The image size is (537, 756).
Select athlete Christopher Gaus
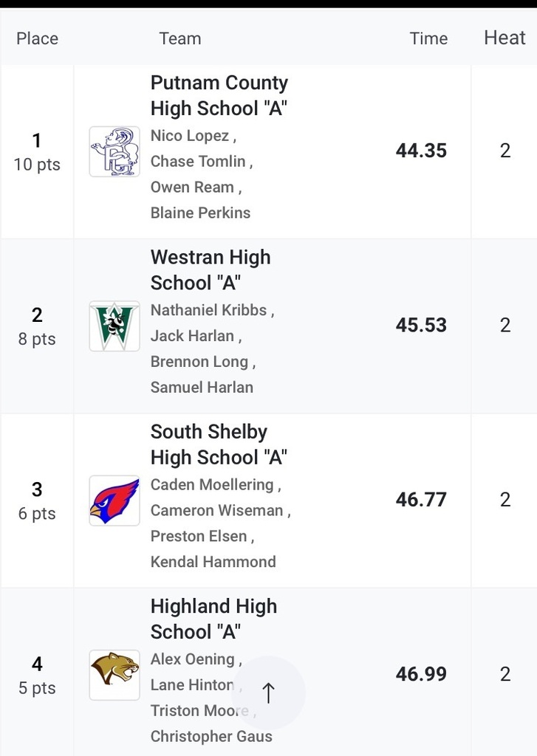[x=211, y=736]
